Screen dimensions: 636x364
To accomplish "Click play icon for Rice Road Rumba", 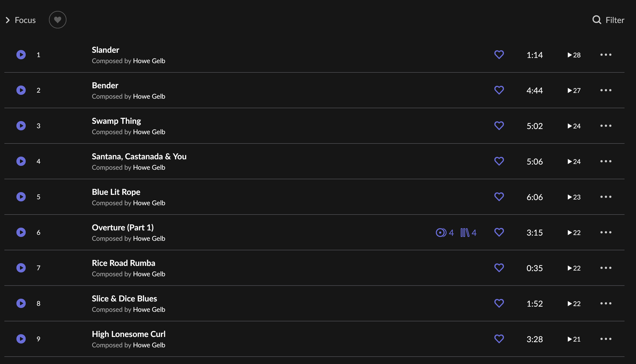I will tap(21, 268).
